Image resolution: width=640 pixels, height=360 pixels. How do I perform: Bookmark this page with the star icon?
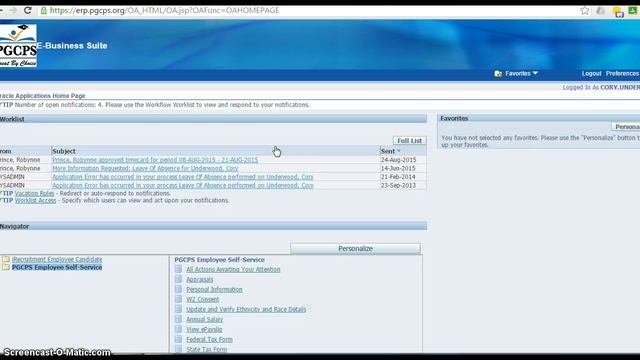click(584, 11)
